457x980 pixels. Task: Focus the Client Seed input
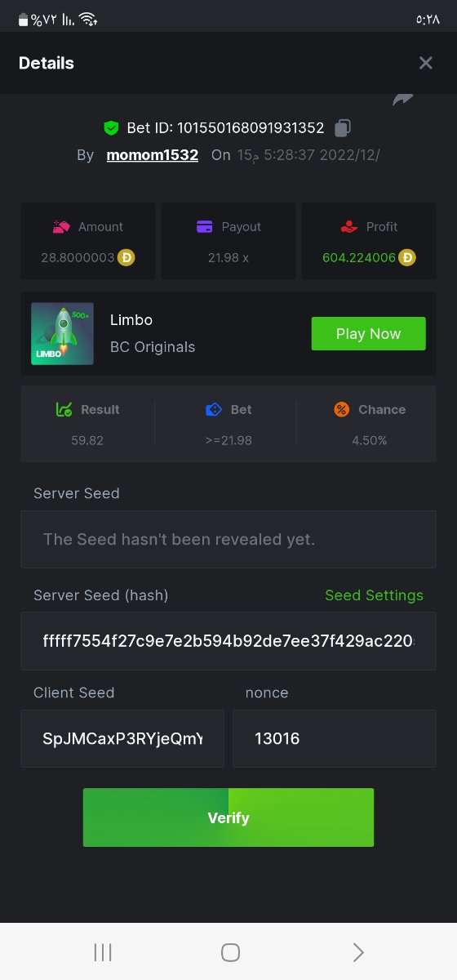[122, 738]
